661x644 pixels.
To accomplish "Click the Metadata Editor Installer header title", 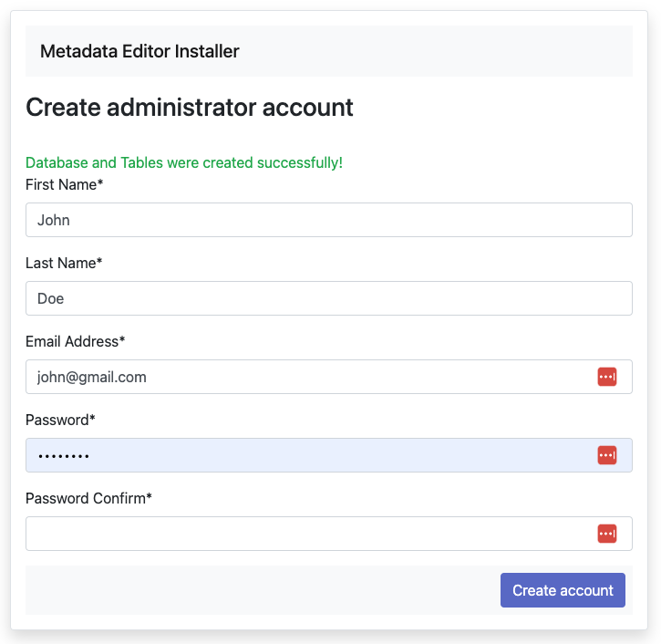I will (x=139, y=52).
